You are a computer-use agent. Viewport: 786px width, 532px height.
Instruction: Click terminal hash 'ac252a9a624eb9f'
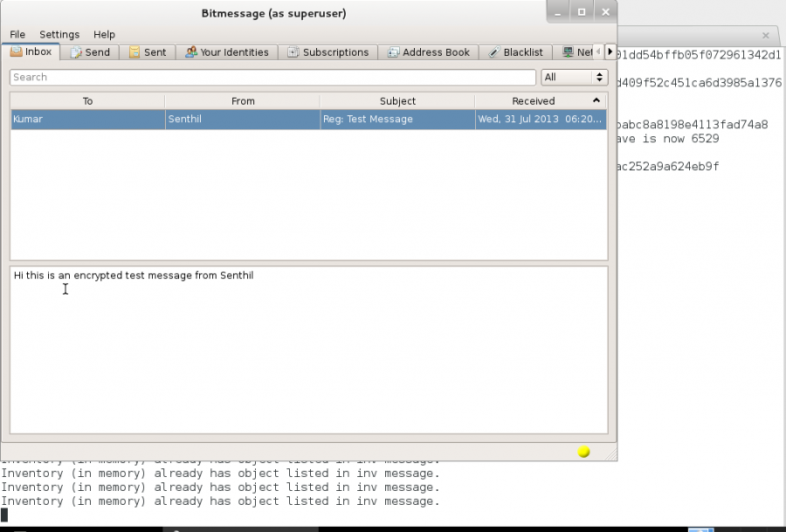click(x=669, y=167)
